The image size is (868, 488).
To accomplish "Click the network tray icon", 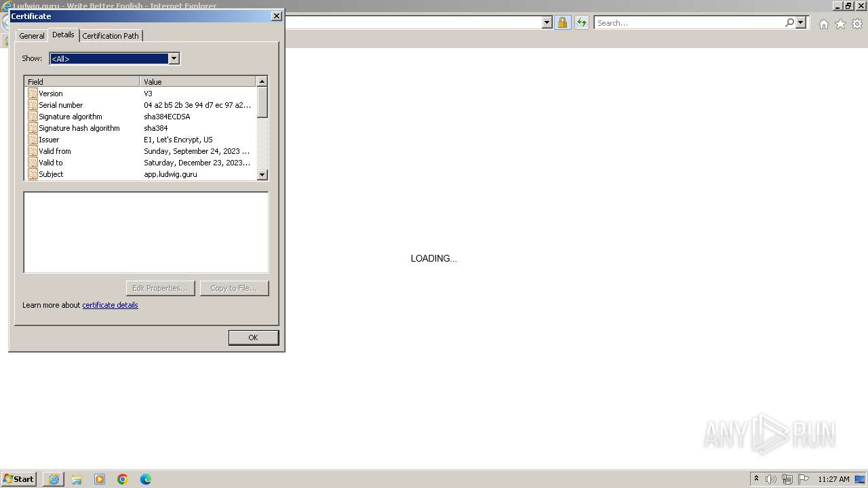I will (787, 479).
